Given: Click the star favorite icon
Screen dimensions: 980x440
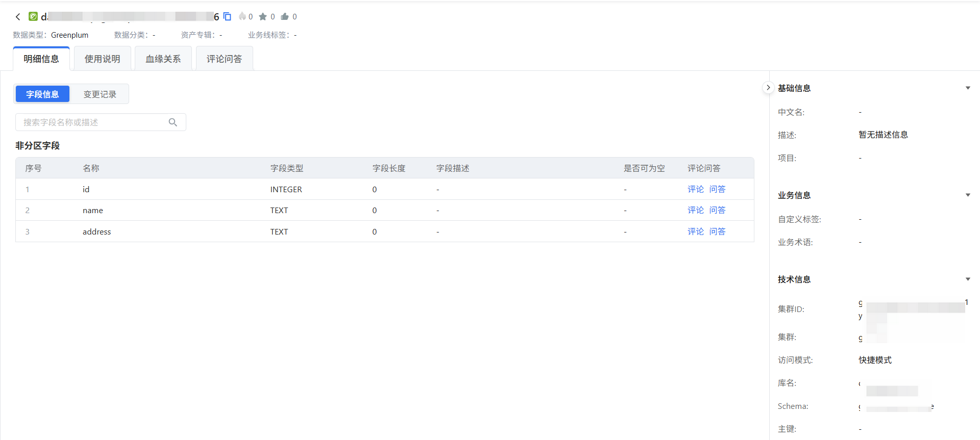Looking at the screenshot, I should [x=263, y=17].
